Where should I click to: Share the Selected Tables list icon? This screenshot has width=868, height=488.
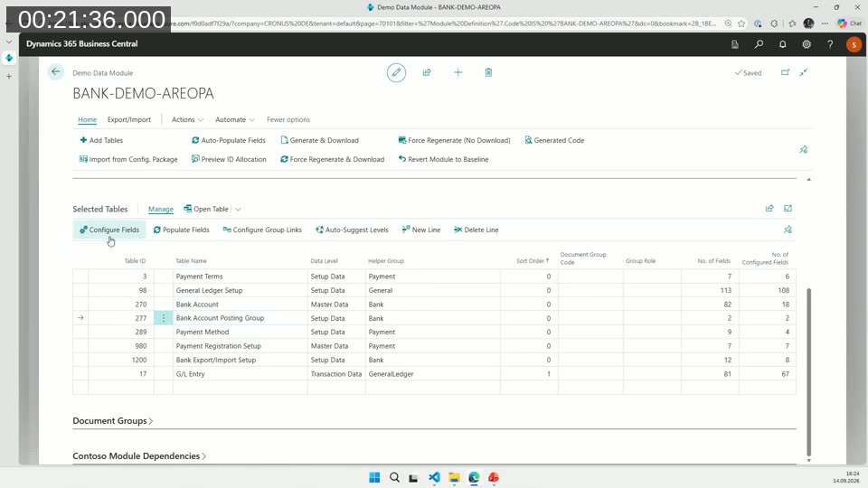tap(769, 209)
